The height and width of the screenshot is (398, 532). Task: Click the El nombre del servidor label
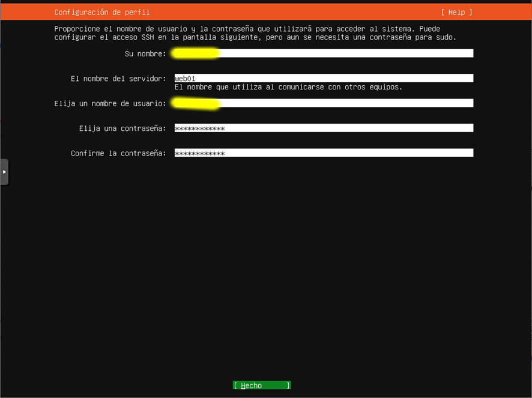[118, 79]
